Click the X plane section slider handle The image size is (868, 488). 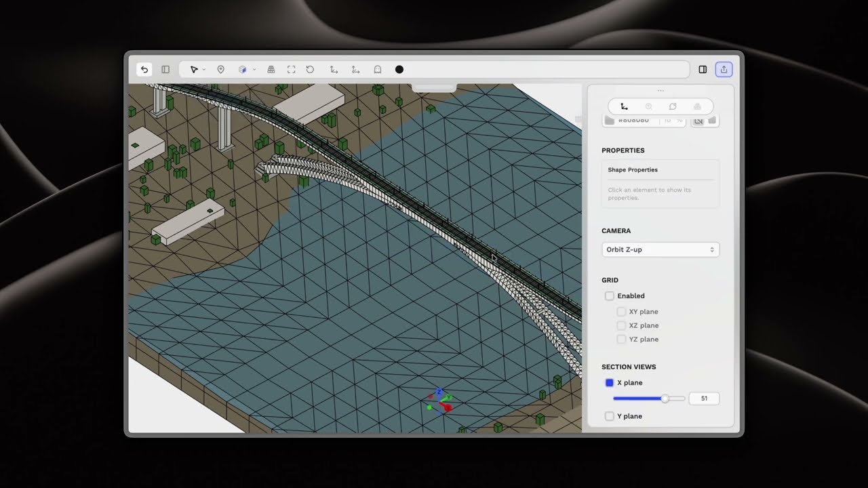tap(665, 399)
